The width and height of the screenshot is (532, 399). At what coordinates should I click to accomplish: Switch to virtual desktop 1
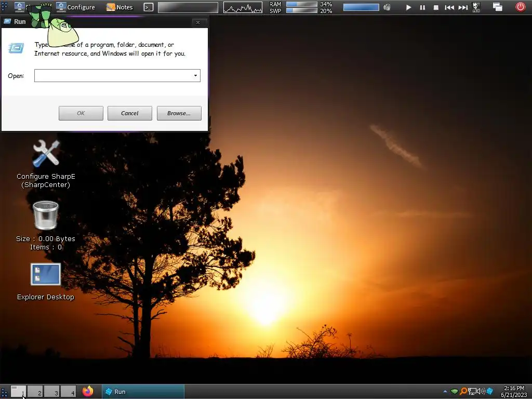pyautogui.click(x=18, y=392)
